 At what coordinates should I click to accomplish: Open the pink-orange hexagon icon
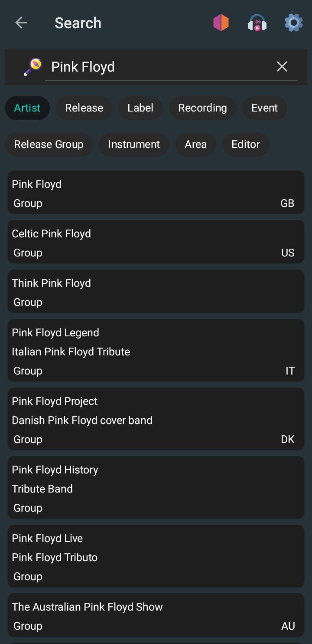click(x=221, y=23)
